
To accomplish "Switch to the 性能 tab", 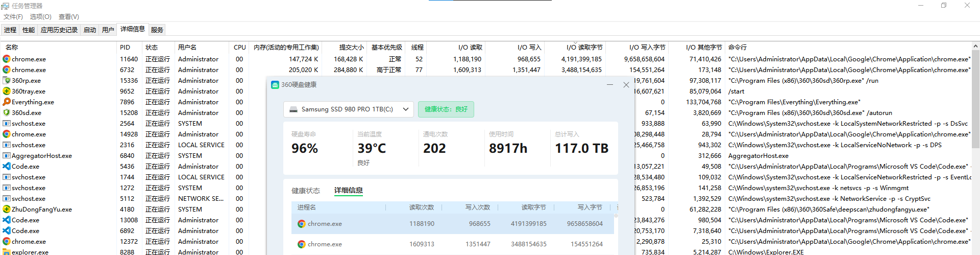I will pos(29,30).
